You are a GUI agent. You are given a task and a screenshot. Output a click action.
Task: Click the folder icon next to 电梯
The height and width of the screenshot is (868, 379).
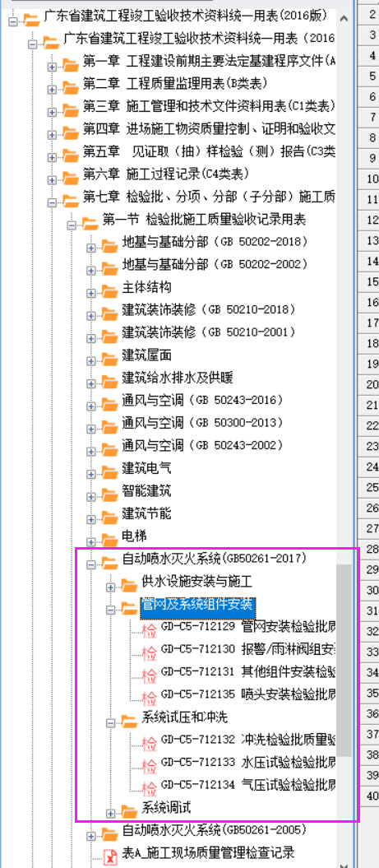[x=110, y=537]
